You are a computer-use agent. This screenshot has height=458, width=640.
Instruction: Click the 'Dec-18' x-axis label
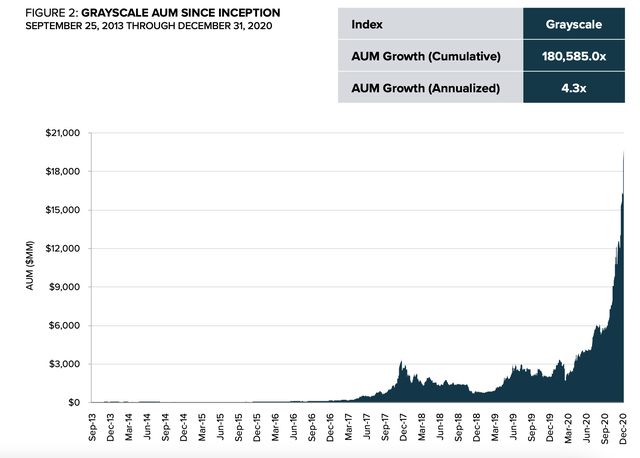coord(477,427)
